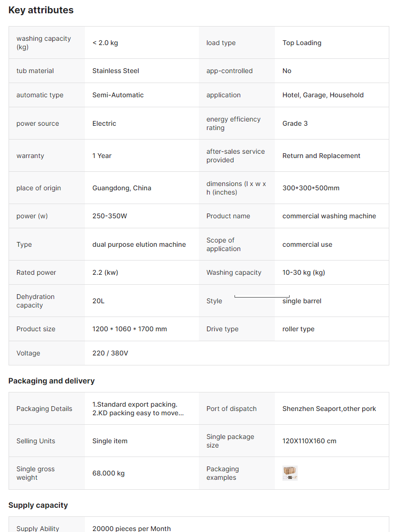The image size is (395, 532).
Task: Select the 68.000 kg gross weight value
Action: pyautogui.click(x=109, y=473)
